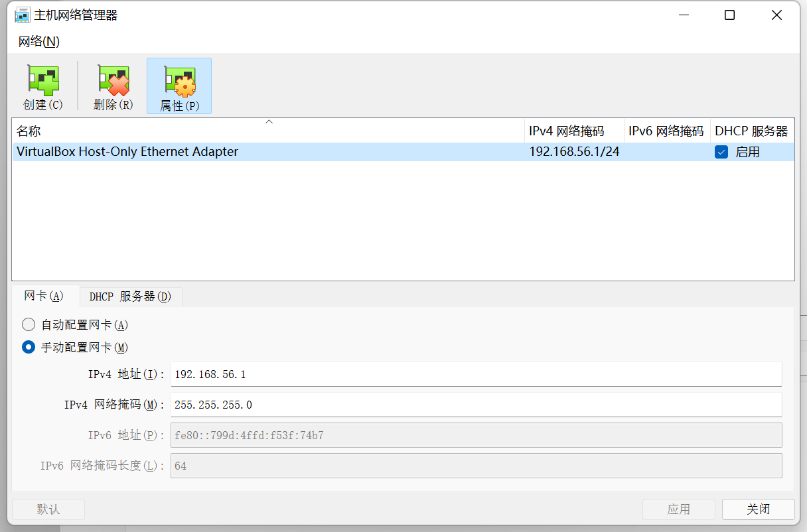The width and height of the screenshot is (807, 532).
Task: Click the IPv6 网络掩码 column header
Action: 667,131
